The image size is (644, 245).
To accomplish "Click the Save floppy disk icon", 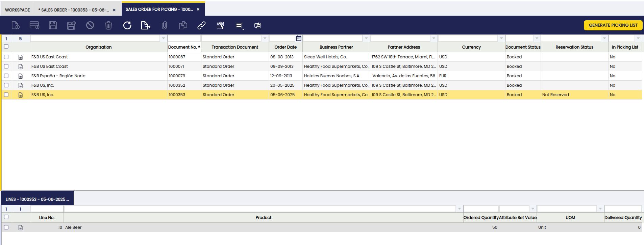I will coord(53,25).
